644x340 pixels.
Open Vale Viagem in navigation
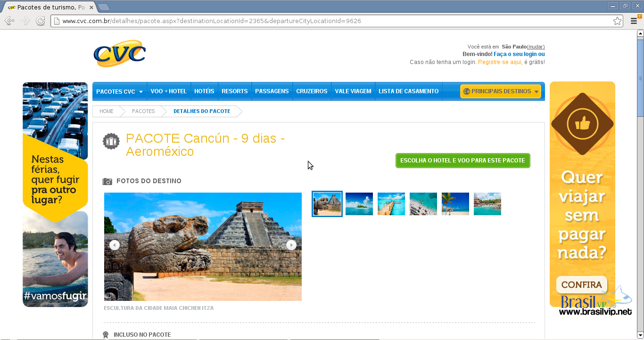click(353, 91)
